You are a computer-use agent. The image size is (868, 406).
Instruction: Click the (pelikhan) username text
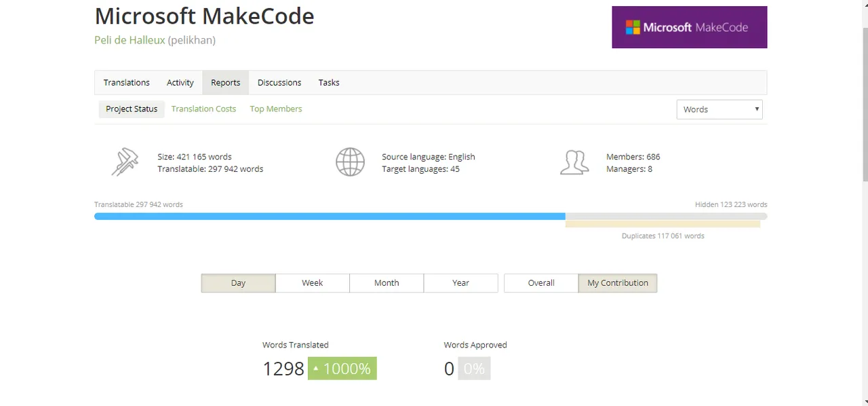[x=192, y=40]
